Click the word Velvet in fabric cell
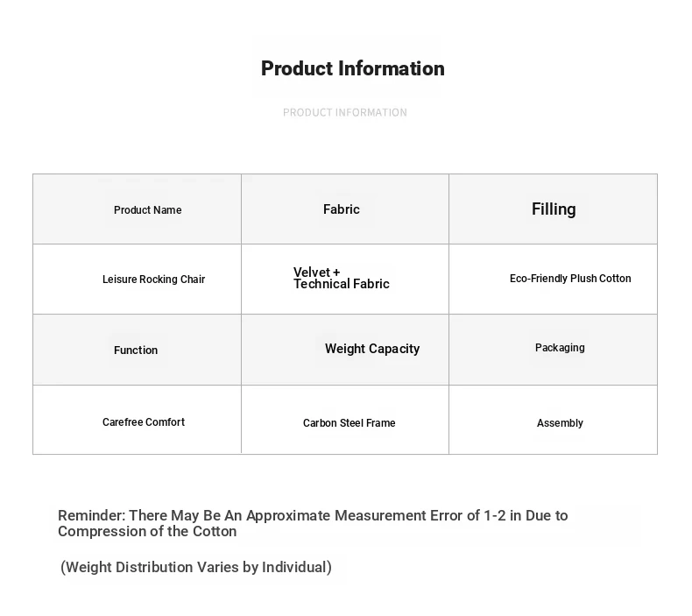This screenshot has width=692, height=616. click(x=312, y=272)
